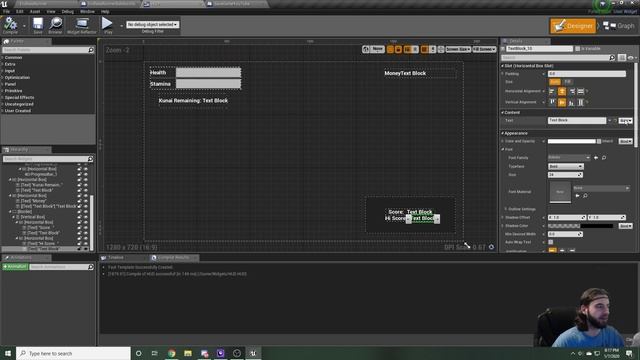Open the Debug menu

68,11
